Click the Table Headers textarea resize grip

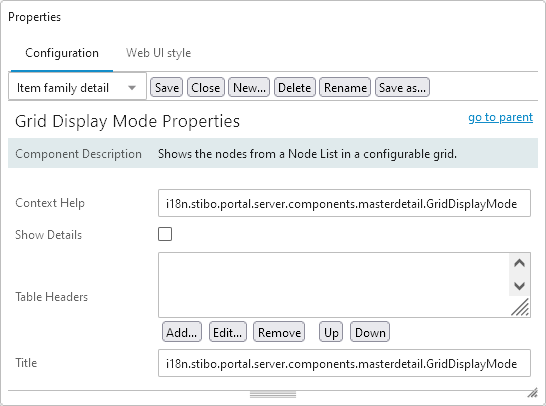520,307
